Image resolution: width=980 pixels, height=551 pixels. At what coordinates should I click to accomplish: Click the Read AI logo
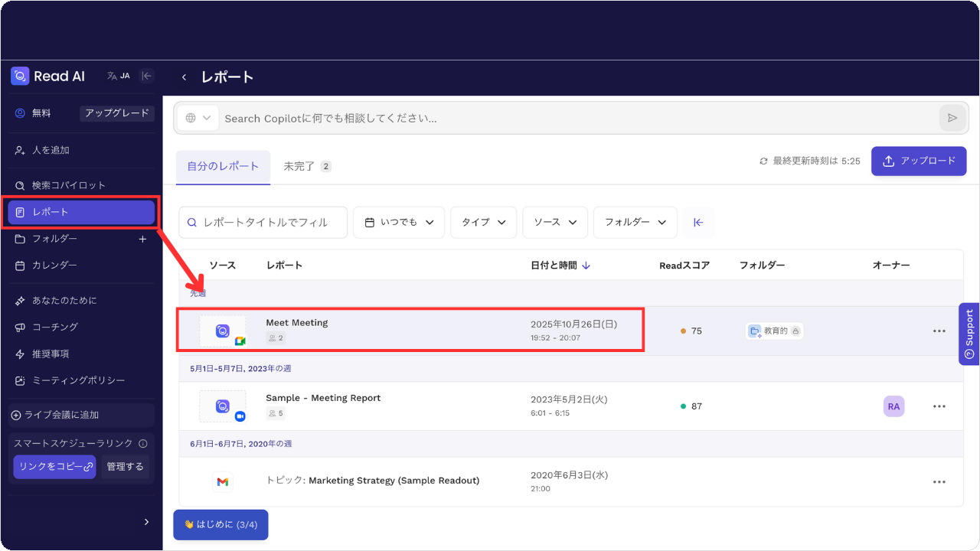[x=47, y=76]
